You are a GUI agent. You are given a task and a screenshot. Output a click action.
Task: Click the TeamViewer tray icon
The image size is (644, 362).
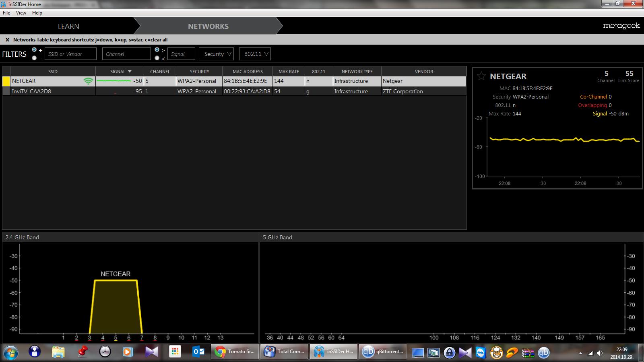[481, 352]
